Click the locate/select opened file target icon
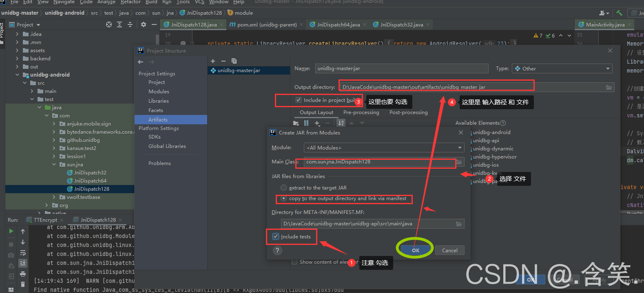This screenshot has height=293, width=644. pos(109,24)
